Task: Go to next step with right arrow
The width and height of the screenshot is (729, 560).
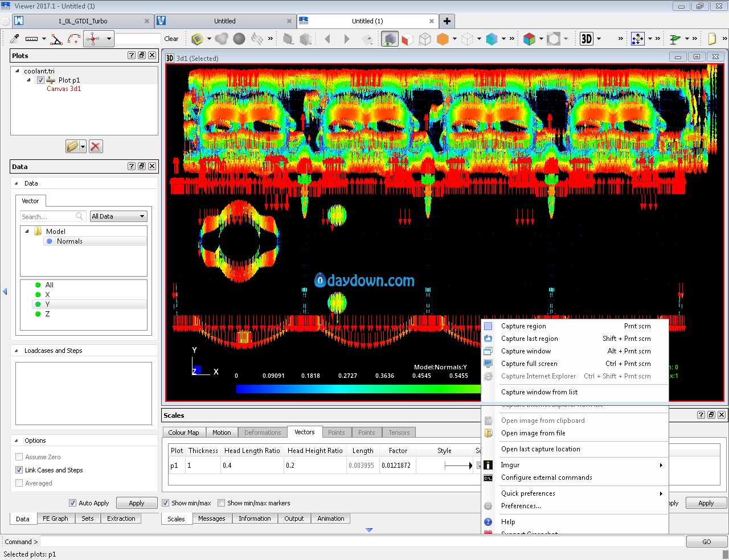Action: [x=347, y=39]
